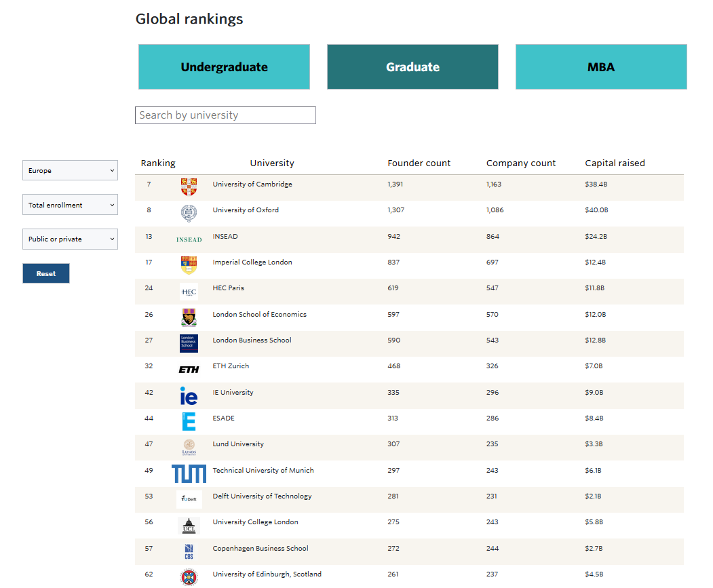Click the TUM Munich logo
Screen dimensions: 713x588
[189, 473]
